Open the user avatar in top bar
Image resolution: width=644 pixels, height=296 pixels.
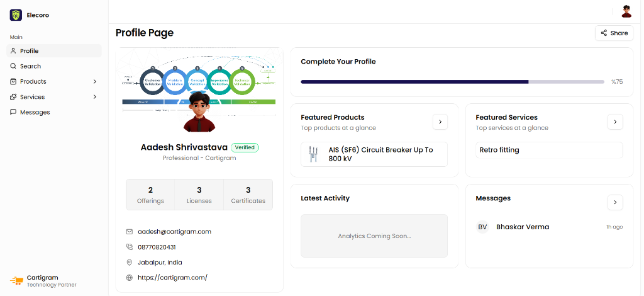pyautogui.click(x=626, y=11)
